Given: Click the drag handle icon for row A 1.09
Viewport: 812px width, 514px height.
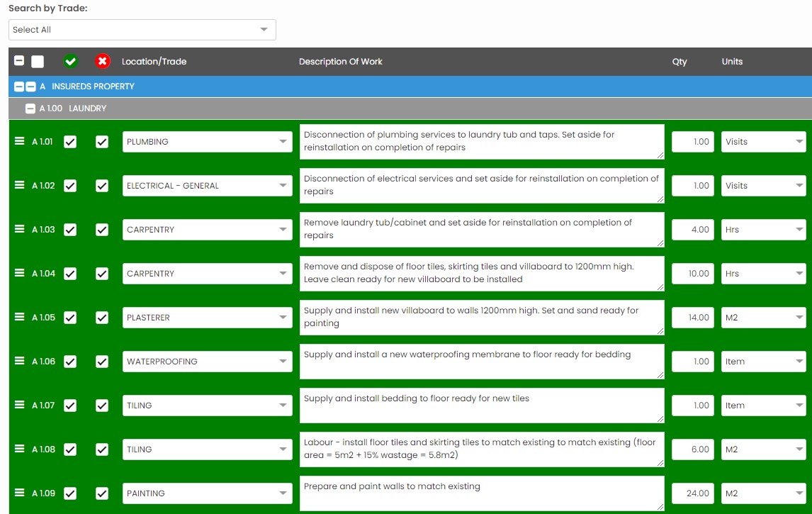Looking at the screenshot, I should [20, 493].
